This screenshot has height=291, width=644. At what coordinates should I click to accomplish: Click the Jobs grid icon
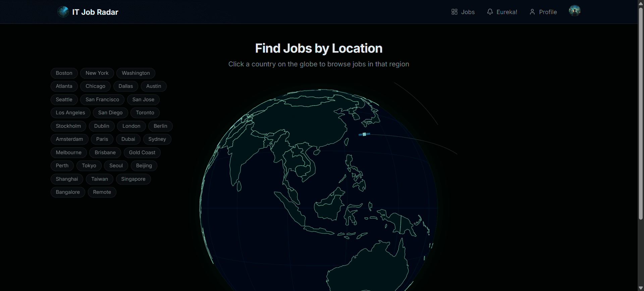tap(454, 12)
